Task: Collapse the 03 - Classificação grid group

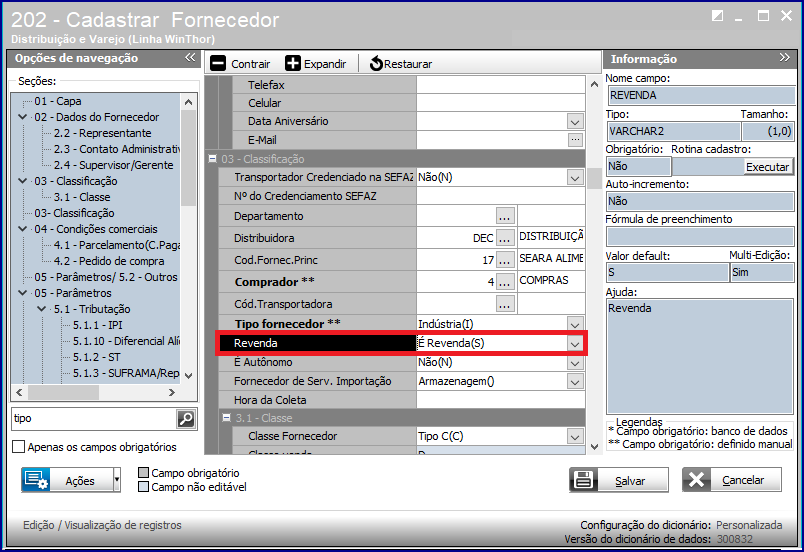Action: [212, 159]
